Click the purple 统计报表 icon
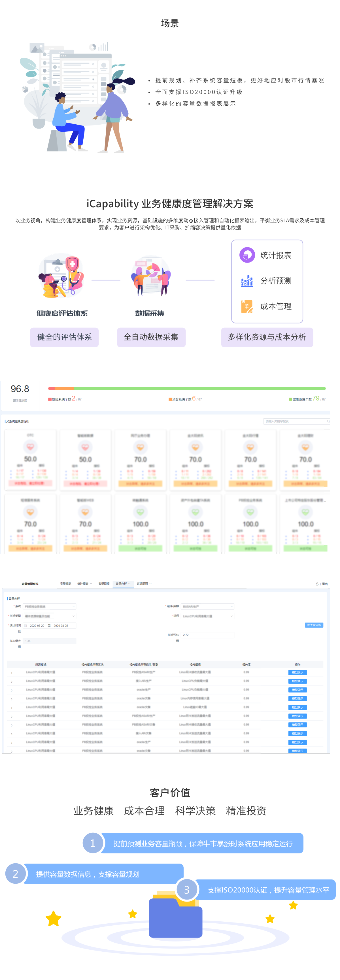 [247, 255]
